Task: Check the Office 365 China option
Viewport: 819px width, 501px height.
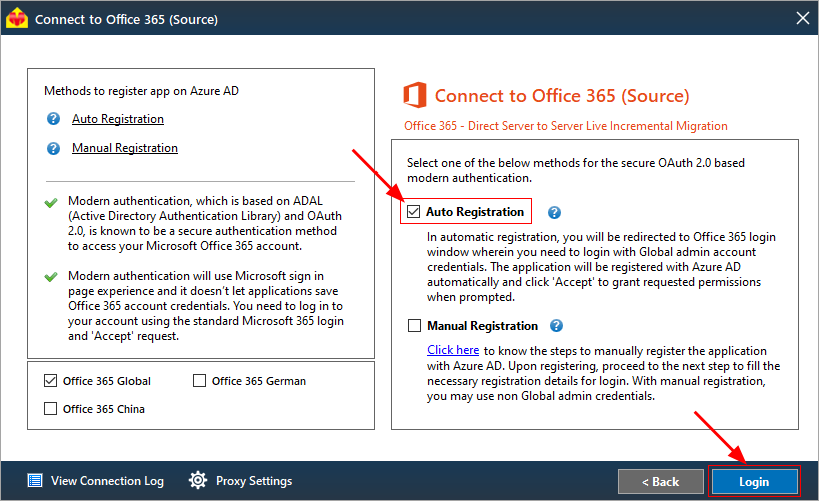Action: click(50, 409)
